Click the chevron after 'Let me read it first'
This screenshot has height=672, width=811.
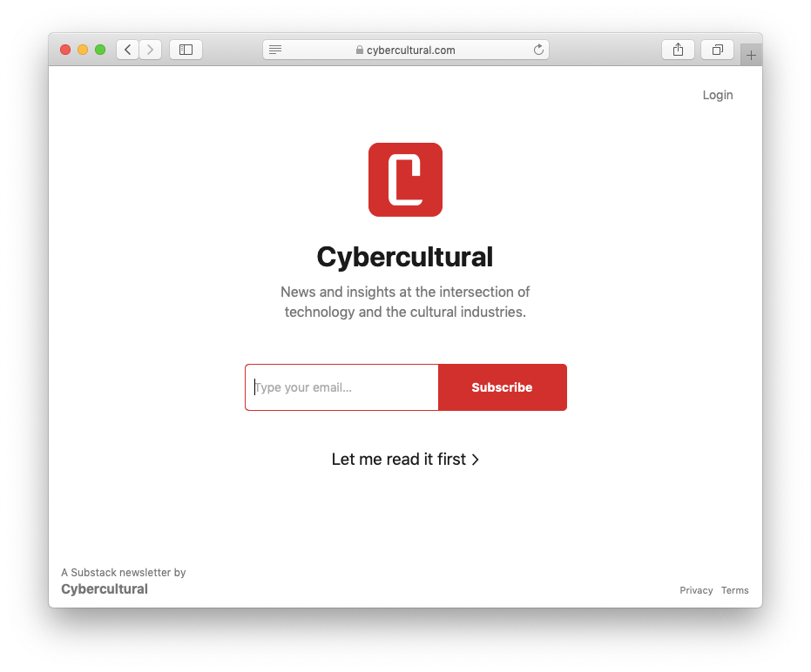476,460
